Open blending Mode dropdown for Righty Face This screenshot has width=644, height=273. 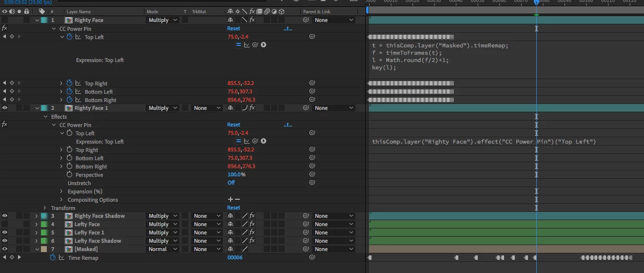click(x=163, y=20)
